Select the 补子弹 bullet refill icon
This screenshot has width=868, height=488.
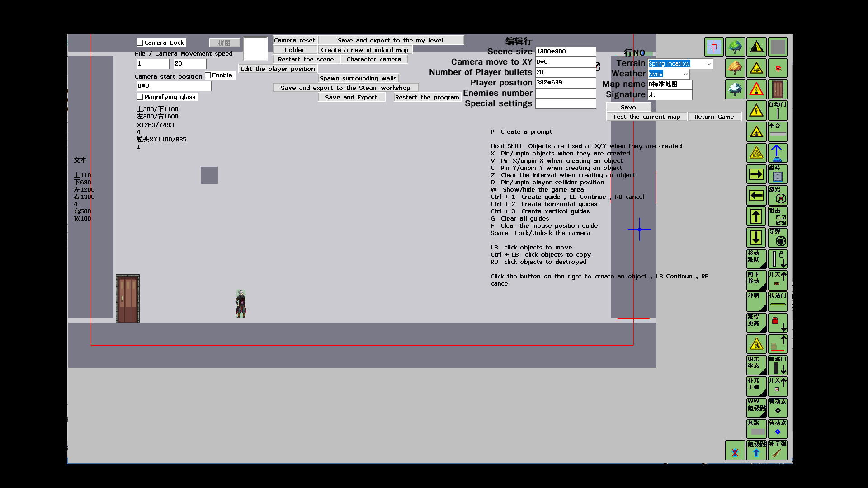coord(778,450)
